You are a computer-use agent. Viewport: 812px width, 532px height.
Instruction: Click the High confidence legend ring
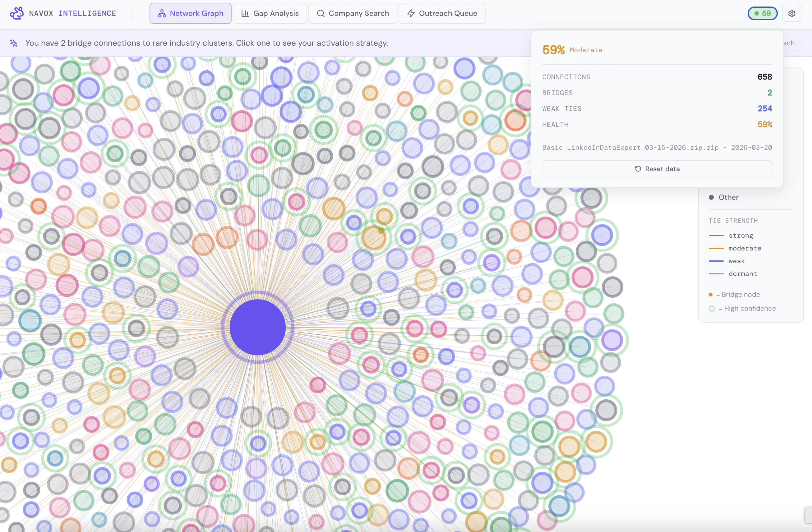pyautogui.click(x=712, y=308)
